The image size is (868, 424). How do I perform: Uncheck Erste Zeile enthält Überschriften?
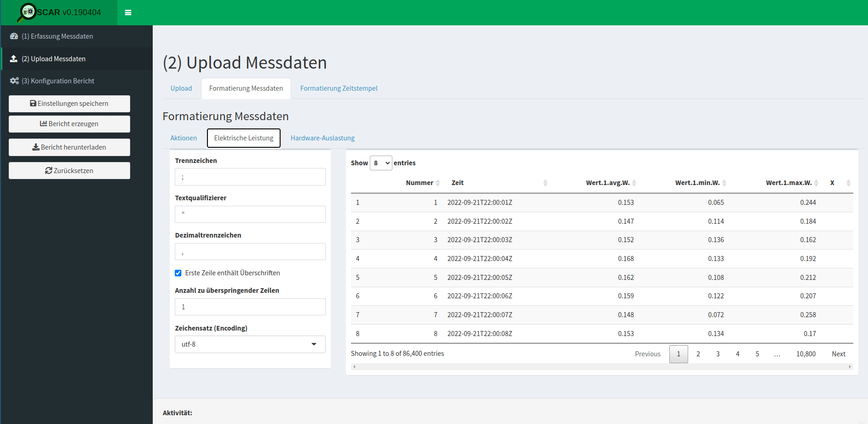[178, 273]
